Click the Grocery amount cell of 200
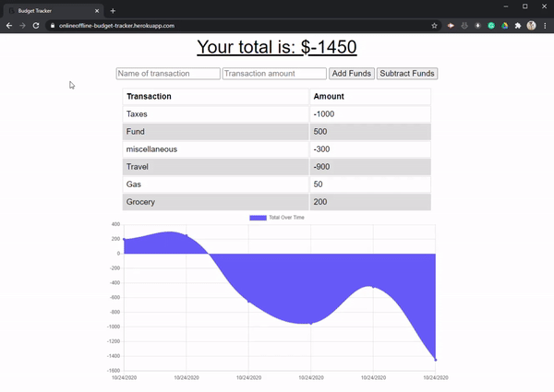Screen dimensions: 554x392 pos(369,202)
